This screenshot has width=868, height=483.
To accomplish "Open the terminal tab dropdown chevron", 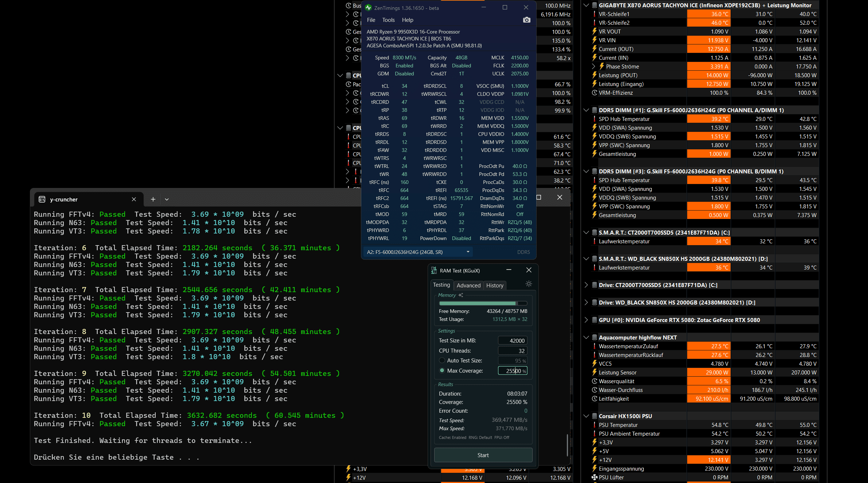I will coord(167,199).
